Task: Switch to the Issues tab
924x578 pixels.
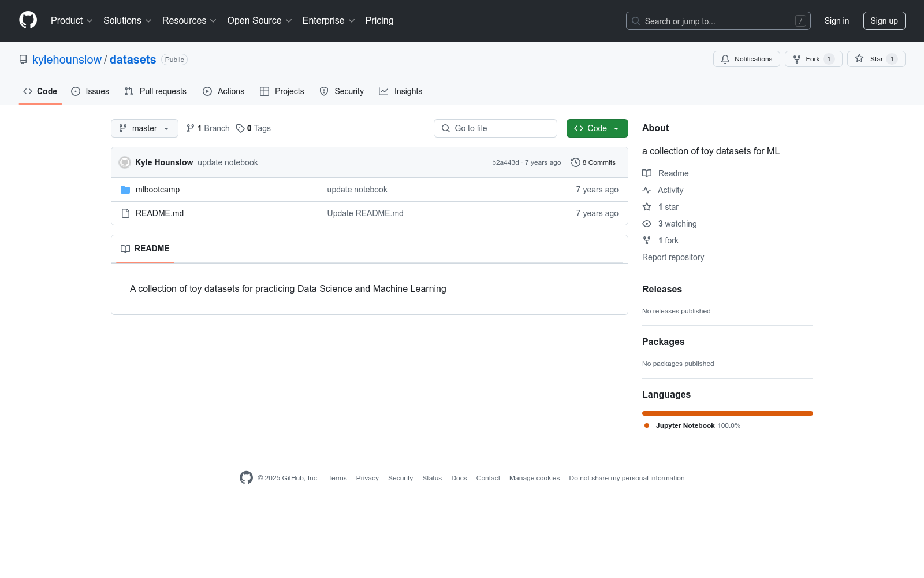Action: point(90,91)
